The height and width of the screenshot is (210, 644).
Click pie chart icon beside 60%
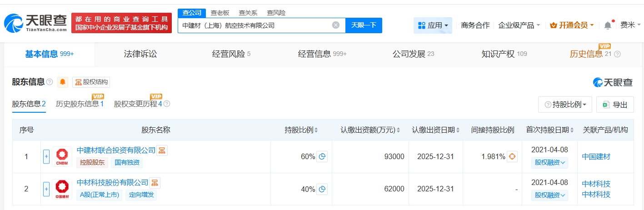(x=322, y=156)
